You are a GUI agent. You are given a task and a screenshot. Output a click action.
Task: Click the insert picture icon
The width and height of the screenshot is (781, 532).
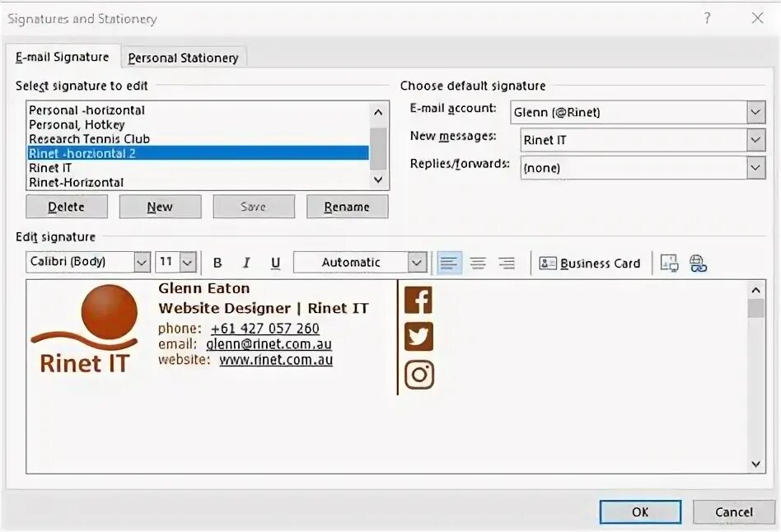click(669, 263)
